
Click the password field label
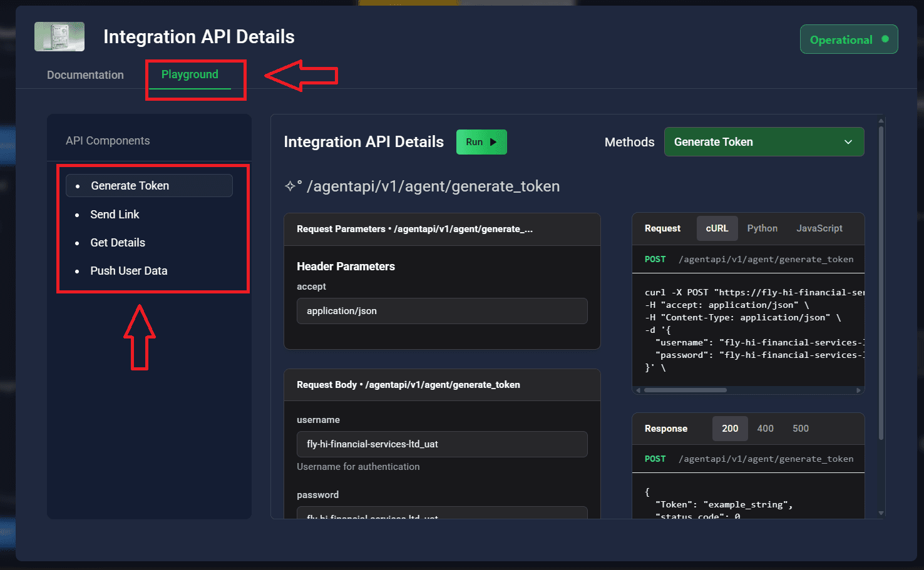click(x=317, y=495)
